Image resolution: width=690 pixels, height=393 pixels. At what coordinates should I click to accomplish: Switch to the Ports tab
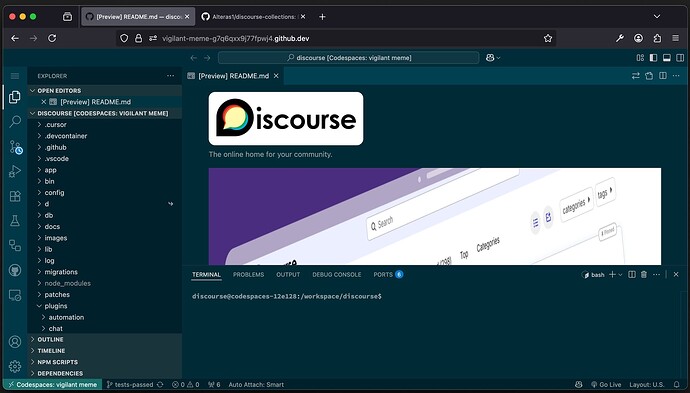[x=388, y=275]
